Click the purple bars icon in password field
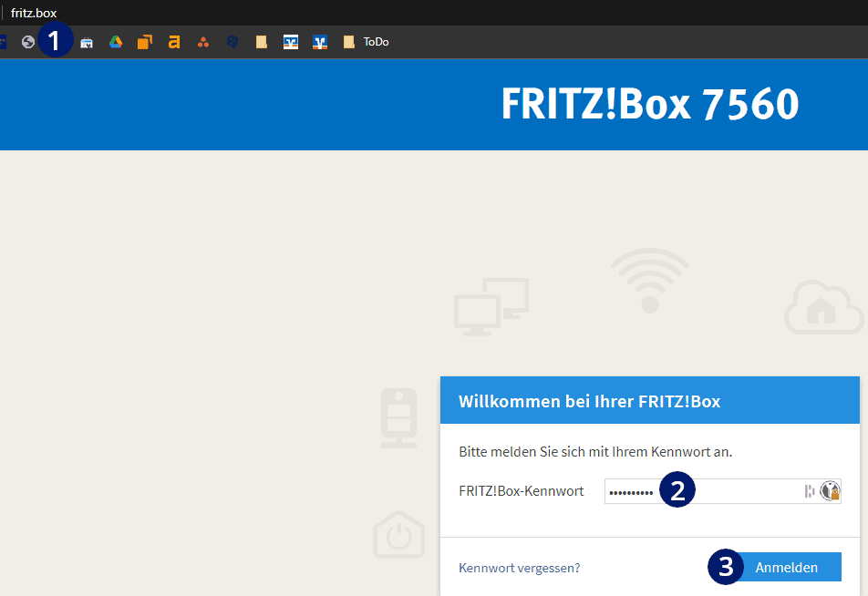The width and height of the screenshot is (868, 596). point(810,491)
